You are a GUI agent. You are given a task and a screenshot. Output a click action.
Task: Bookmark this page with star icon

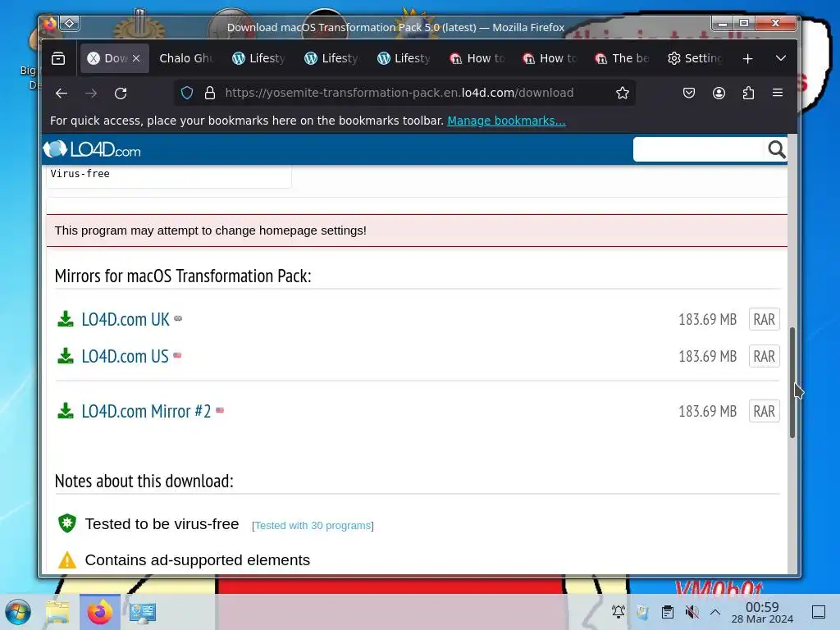pos(622,93)
